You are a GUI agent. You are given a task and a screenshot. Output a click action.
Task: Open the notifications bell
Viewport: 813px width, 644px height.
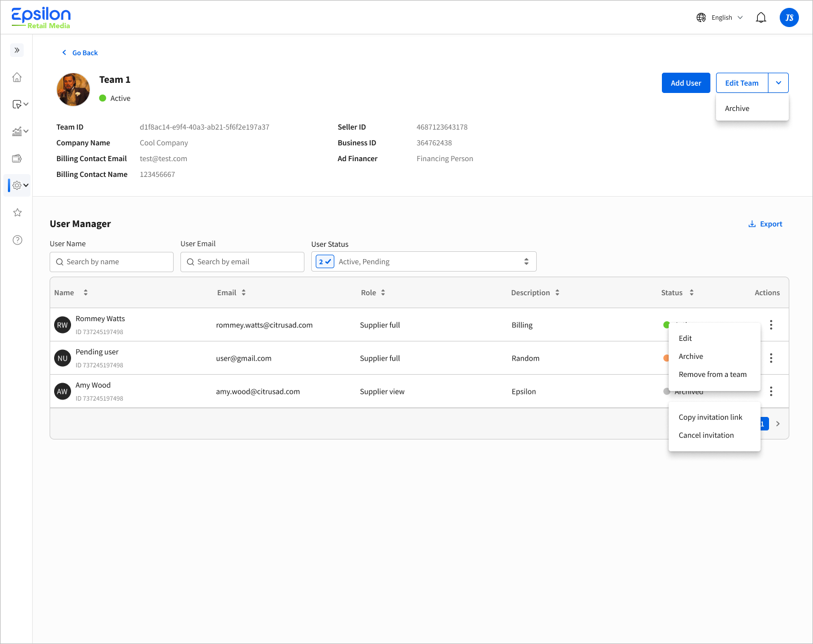761,17
